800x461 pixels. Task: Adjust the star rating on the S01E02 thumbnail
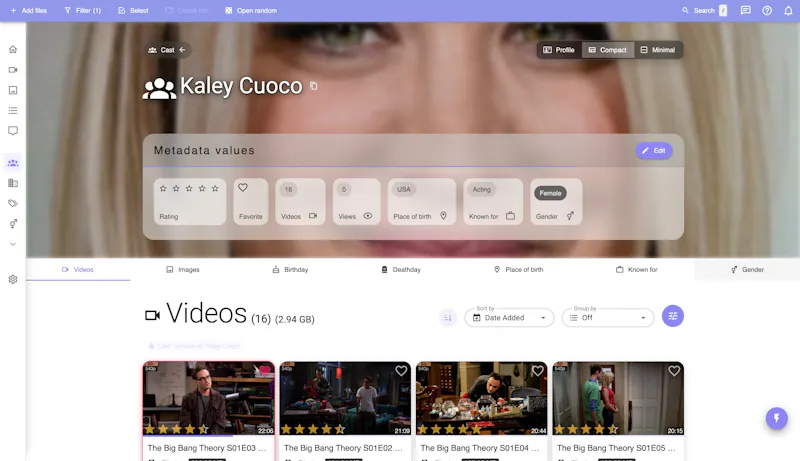pyautogui.click(x=313, y=429)
